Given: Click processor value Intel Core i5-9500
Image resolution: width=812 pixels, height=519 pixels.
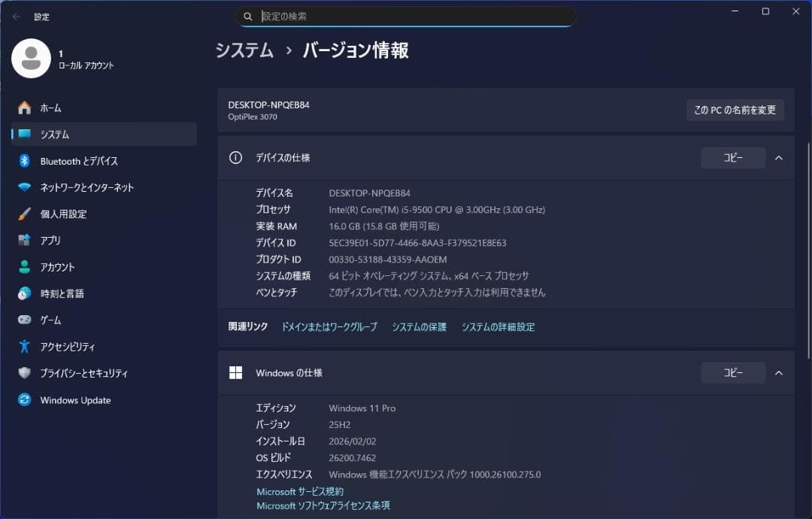Looking at the screenshot, I should 437,210.
